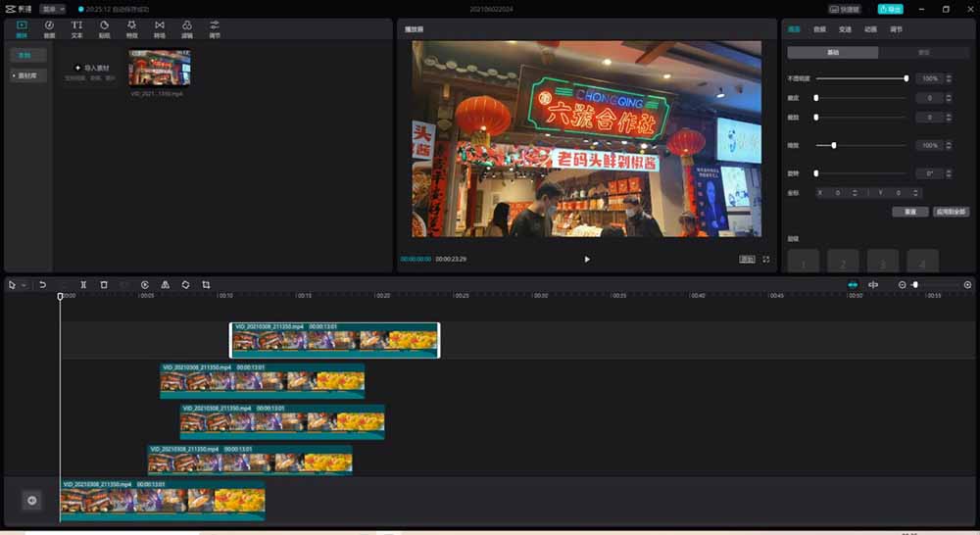Open the Effects (特效) panel tab

pyautogui.click(x=132, y=28)
